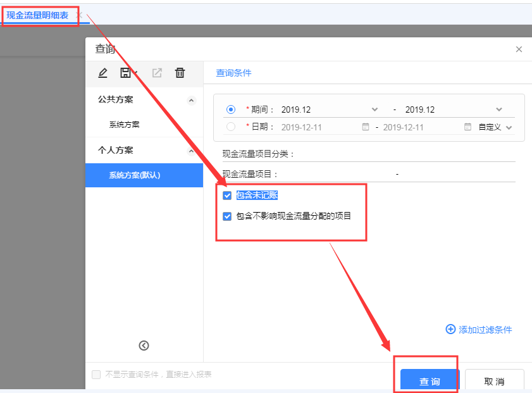Collapse the 个人方案 section
This screenshot has height=393, width=532.
192,151
